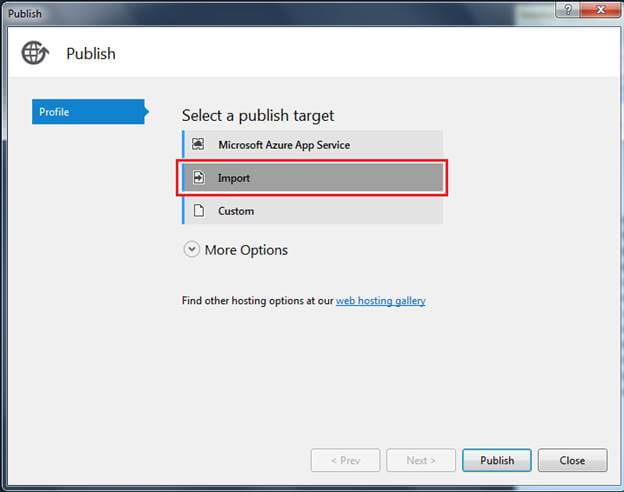Open the web hosting gallery link
This screenshot has height=492, width=624.
click(381, 301)
